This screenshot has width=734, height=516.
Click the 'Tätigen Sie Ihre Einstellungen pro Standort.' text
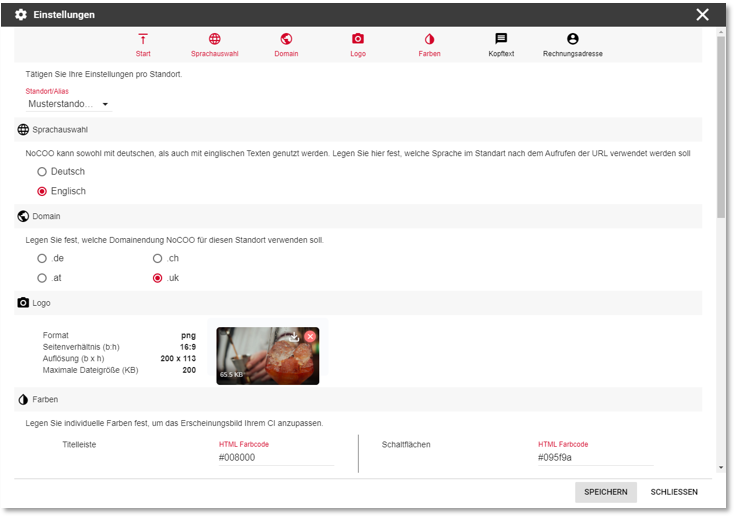[103, 74]
